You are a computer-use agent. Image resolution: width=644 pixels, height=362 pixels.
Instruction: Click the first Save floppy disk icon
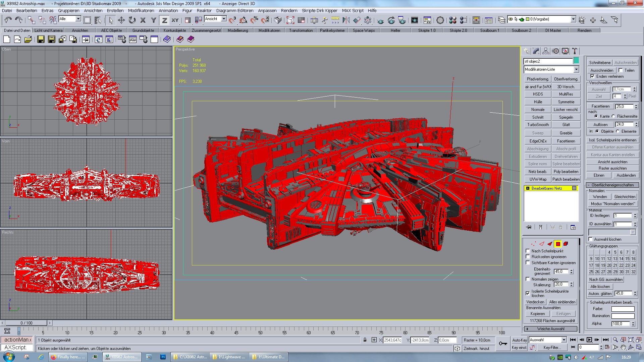41,40
